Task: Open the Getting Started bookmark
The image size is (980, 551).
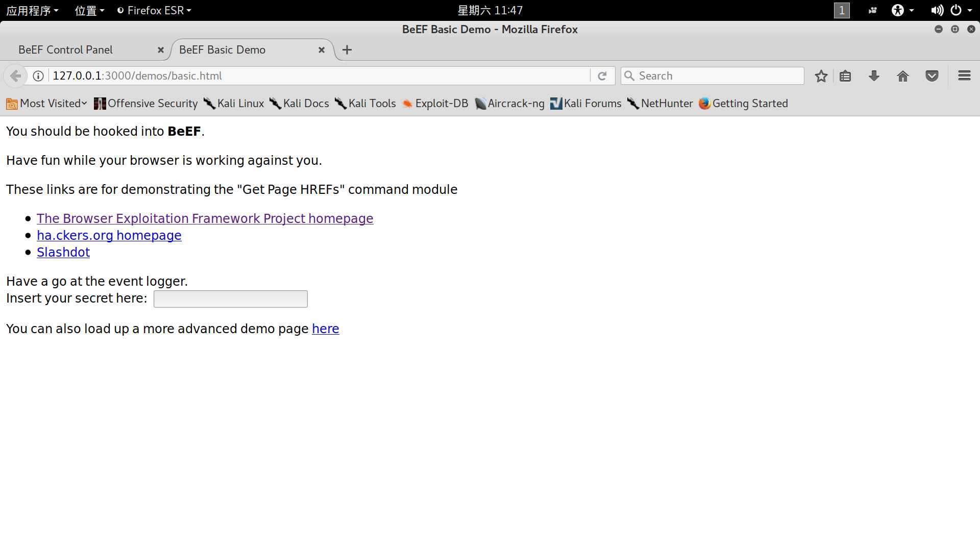Action: pos(743,104)
